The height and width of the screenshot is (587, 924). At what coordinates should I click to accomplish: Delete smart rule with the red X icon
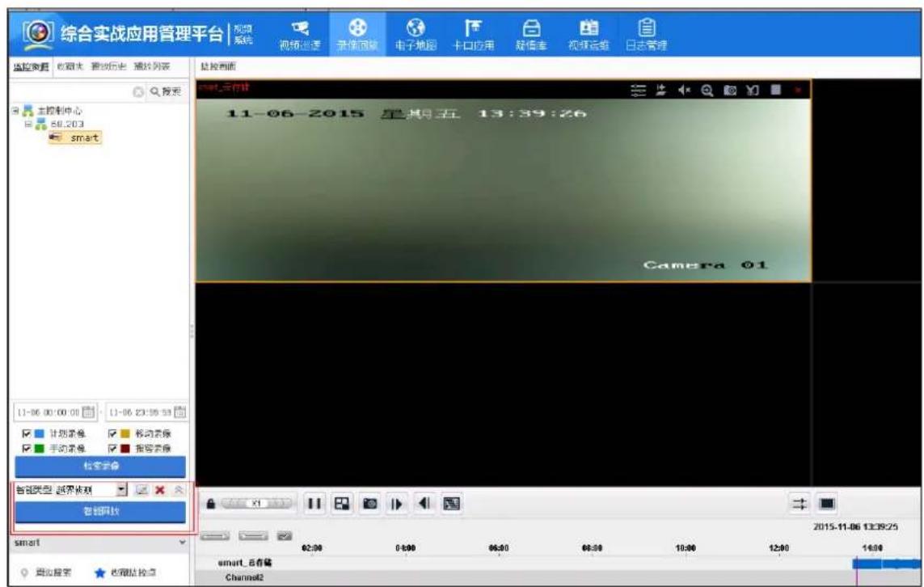160,490
